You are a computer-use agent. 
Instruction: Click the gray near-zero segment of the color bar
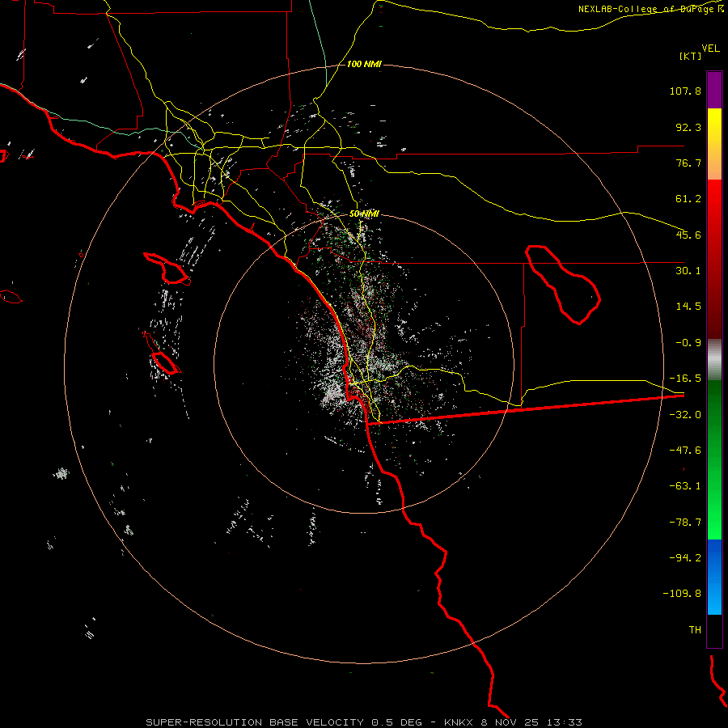point(714,360)
